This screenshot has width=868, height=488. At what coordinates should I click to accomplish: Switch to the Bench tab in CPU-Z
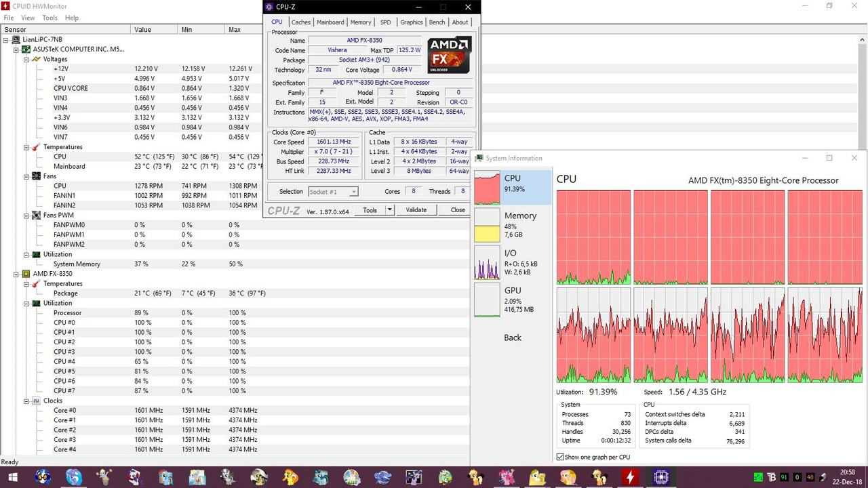coord(437,22)
